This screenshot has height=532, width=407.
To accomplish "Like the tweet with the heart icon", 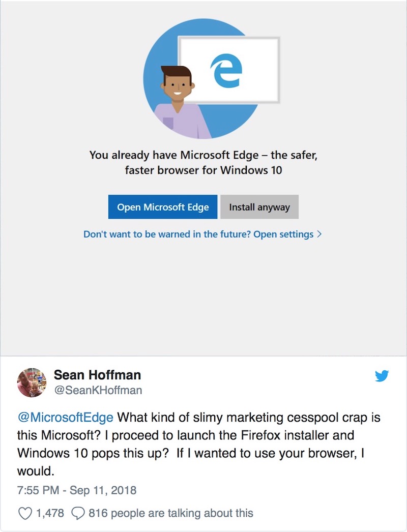I will coord(25,513).
